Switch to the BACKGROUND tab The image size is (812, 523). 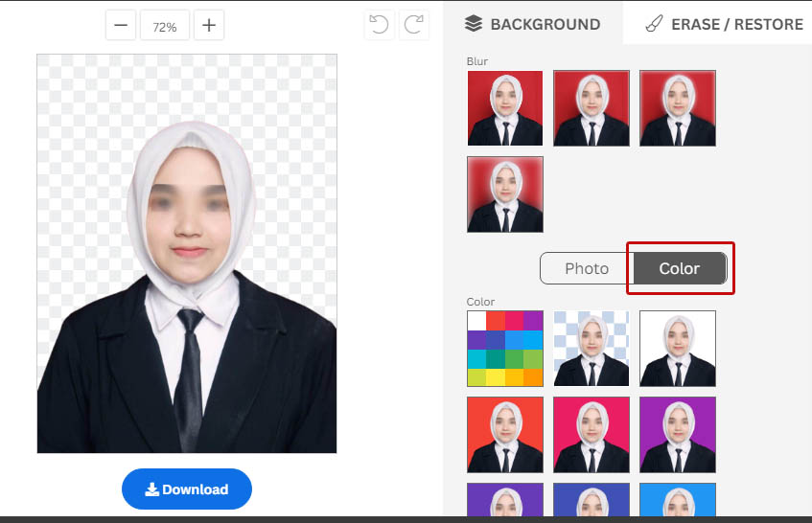pyautogui.click(x=533, y=24)
